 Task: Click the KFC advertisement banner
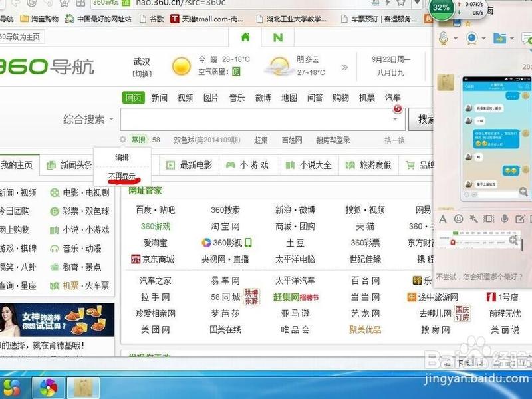coord(57,320)
